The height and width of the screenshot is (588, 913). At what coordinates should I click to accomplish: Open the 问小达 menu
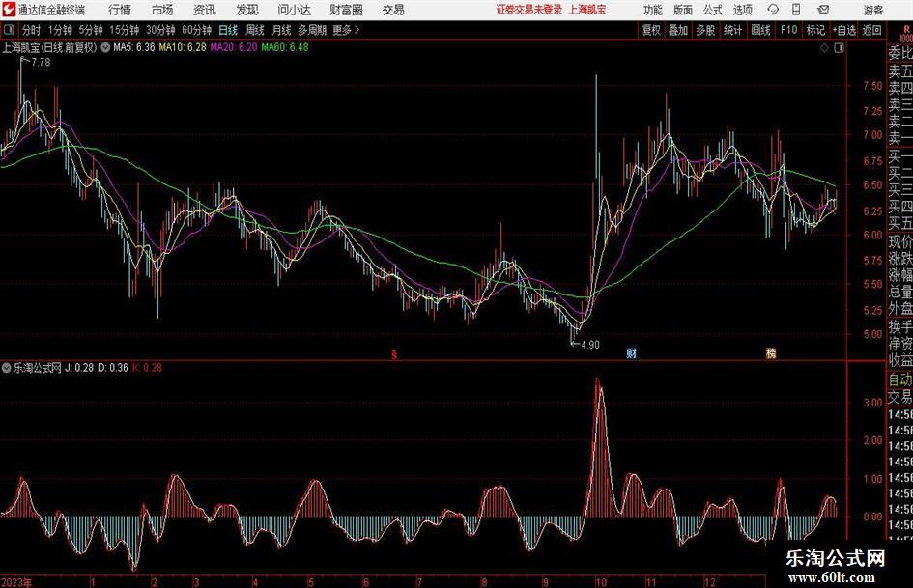point(294,10)
